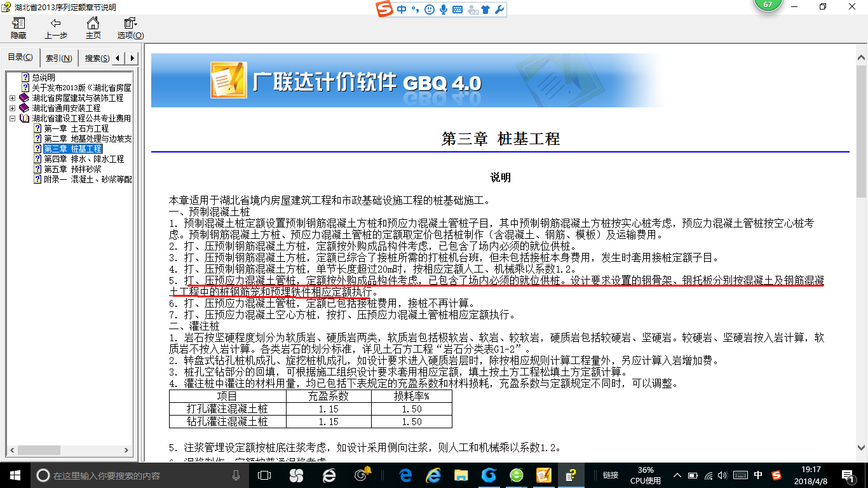Screen dimensions: 868x488
Task: Open the Windows Start menu
Action: coord(14,475)
